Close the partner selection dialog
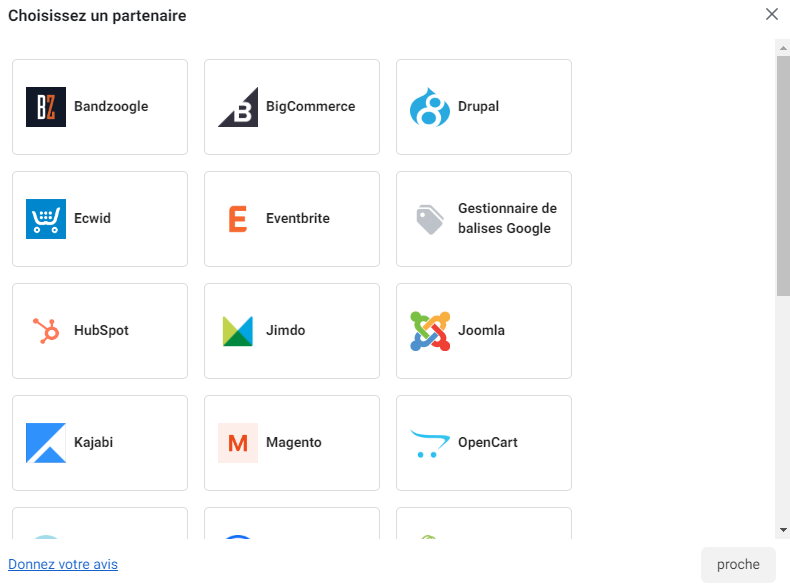 point(772,14)
